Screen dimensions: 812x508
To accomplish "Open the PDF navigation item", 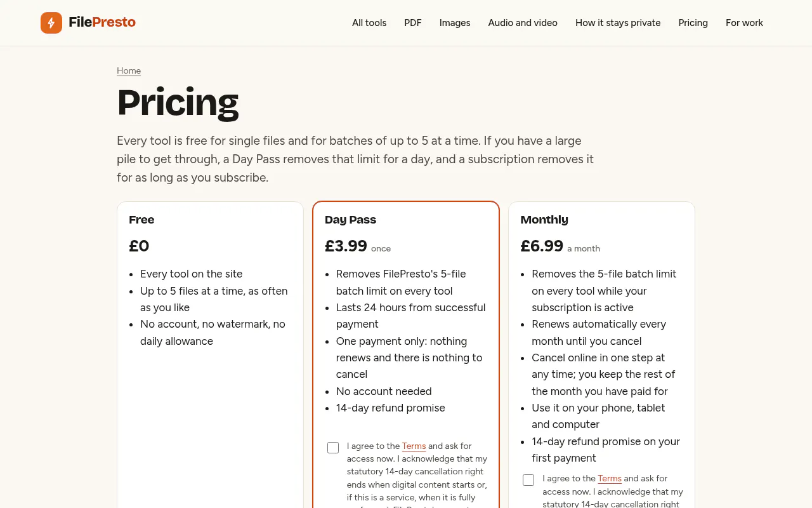I will pos(413,23).
